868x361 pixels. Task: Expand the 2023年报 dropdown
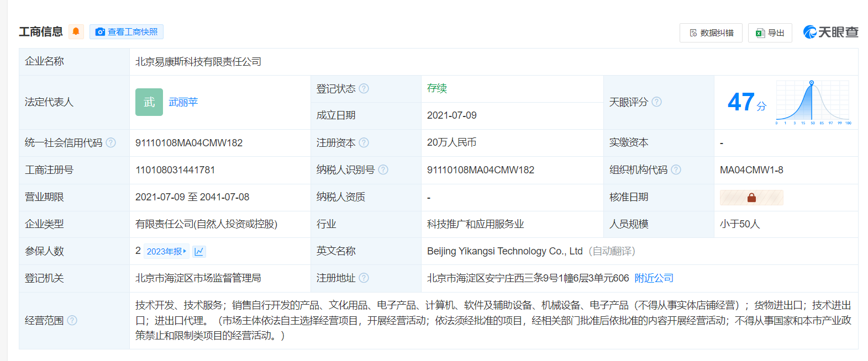point(166,251)
